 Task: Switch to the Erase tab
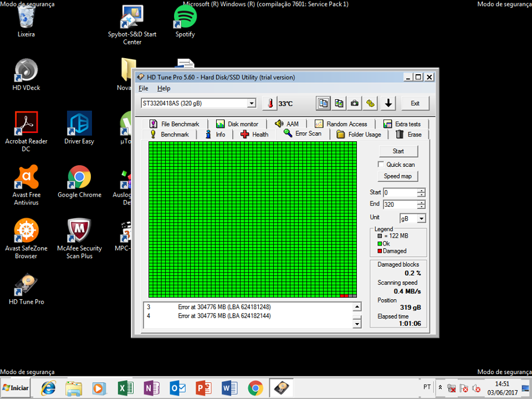[409, 134]
